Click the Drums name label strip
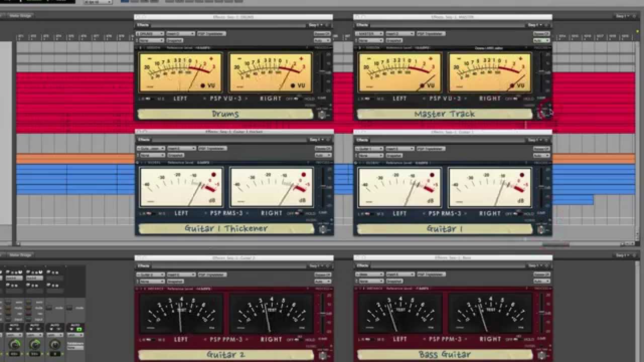 click(x=226, y=114)
